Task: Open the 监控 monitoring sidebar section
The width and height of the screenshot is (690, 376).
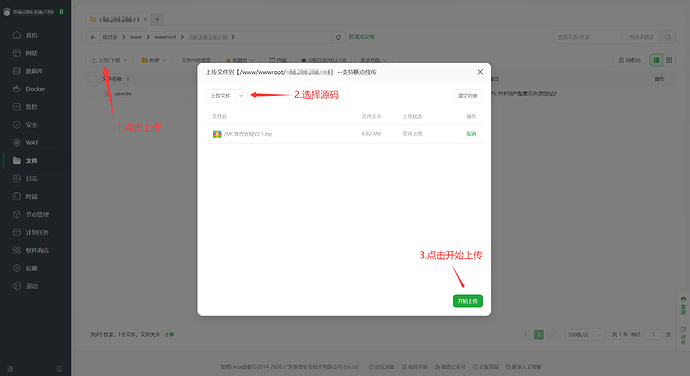Action: tap(32, 107)
